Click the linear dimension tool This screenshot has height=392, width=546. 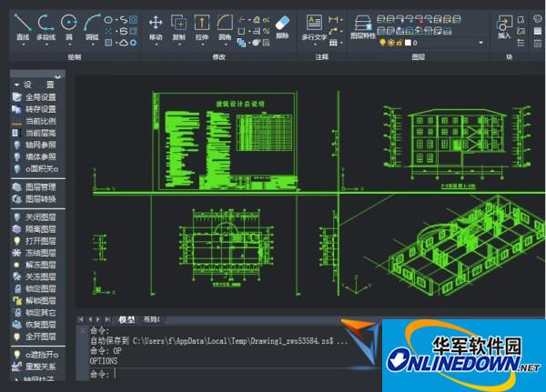[333, 19]
